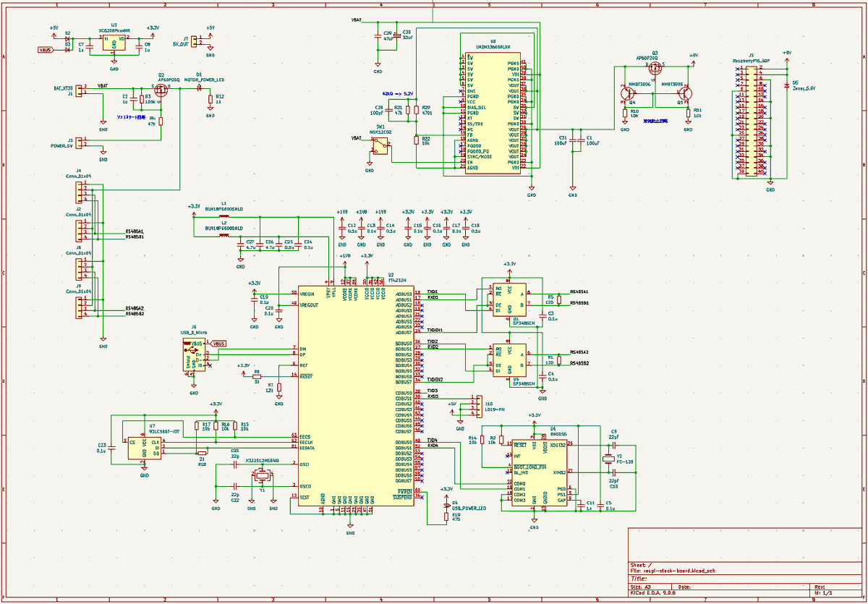Screen dimensions: 868x604
Task: Select the R22 10k resistor symbol
Action: tap(417, 140)
